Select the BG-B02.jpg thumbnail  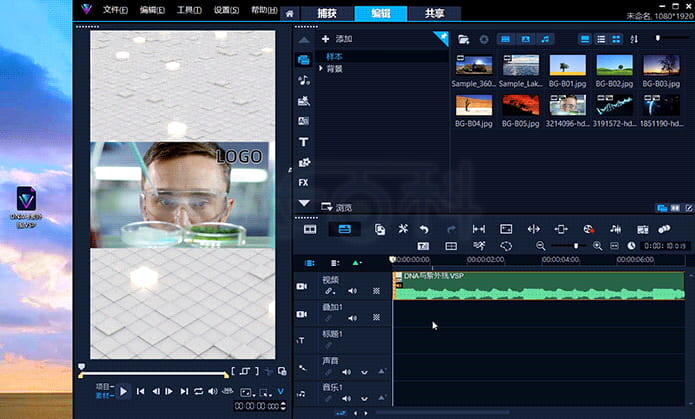pos(614,66)
